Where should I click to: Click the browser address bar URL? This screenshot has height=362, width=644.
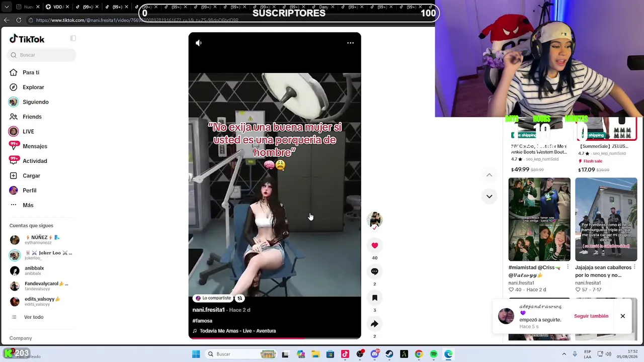pos(137,20)
